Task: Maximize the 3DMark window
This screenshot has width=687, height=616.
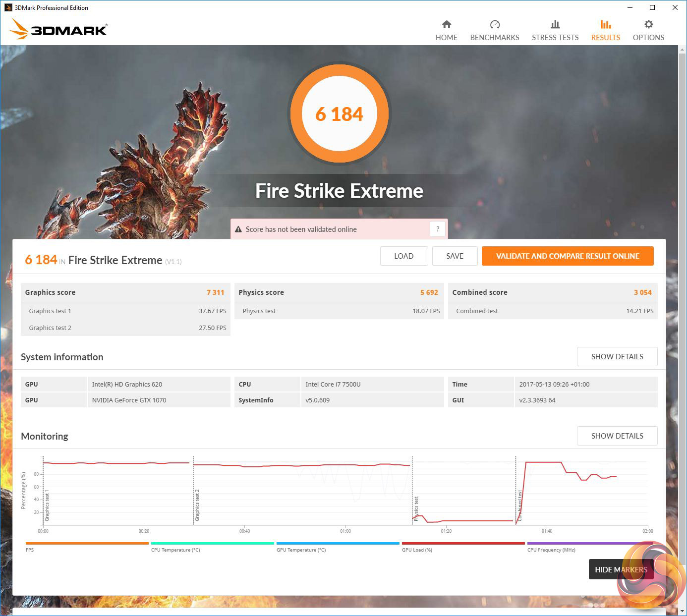Action: pos(652,7)
